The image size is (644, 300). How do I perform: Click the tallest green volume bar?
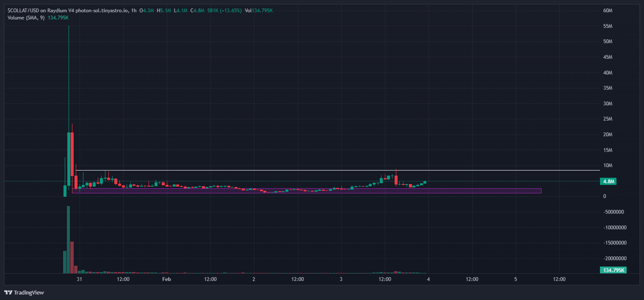(x=69, y=239)
